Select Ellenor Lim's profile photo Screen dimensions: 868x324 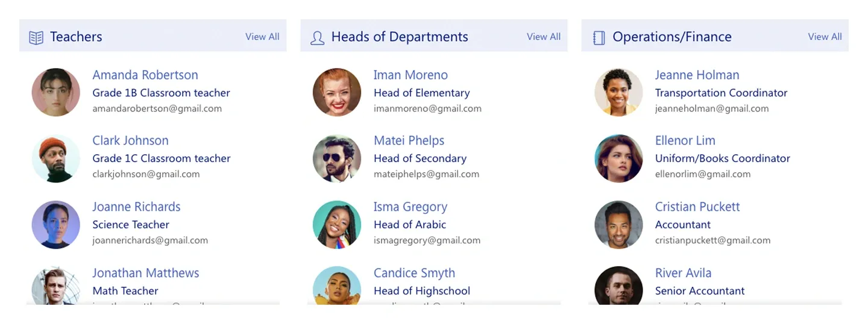point(618,158)
